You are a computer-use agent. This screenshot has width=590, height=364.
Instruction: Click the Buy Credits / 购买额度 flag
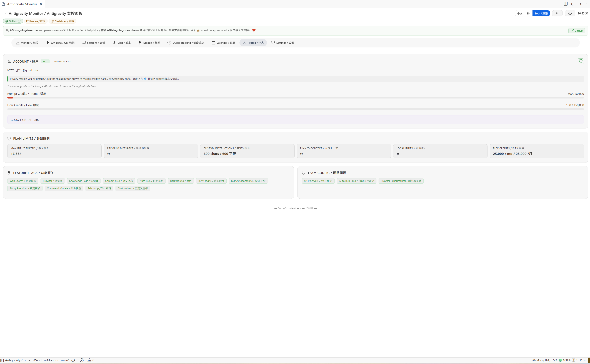point(211,181)
